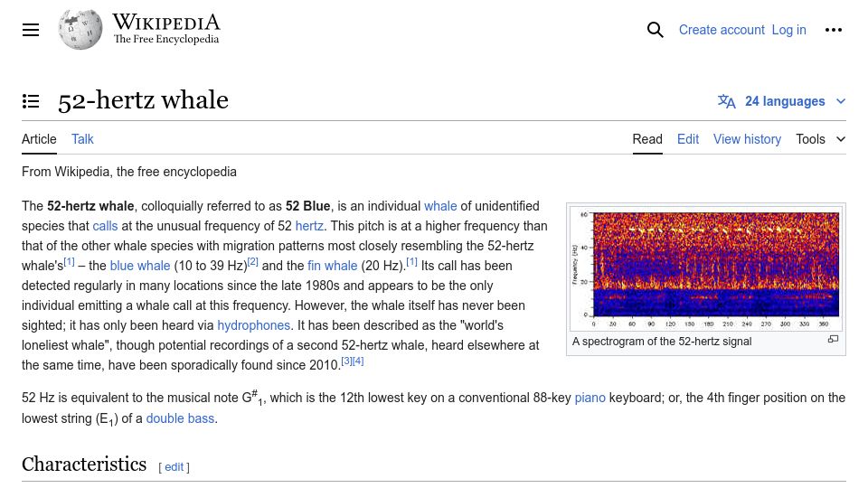Click Create account link
Viewport: 868px width, 488px height.
[722, 30]
